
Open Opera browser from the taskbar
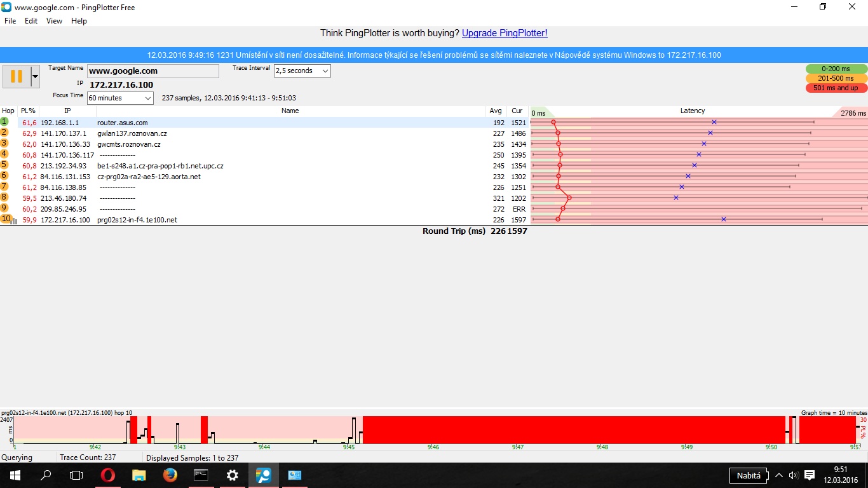(x=108, y=475)
